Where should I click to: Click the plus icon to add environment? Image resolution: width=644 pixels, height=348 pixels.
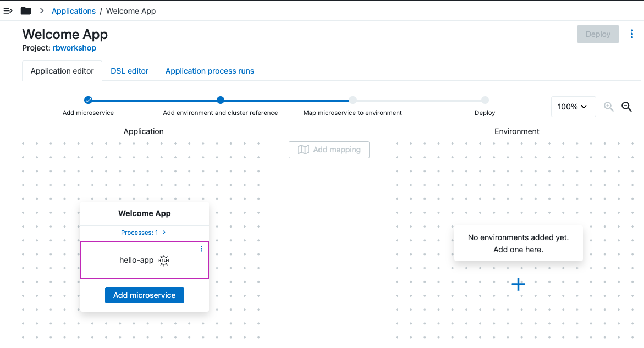[x=518, y=284]
